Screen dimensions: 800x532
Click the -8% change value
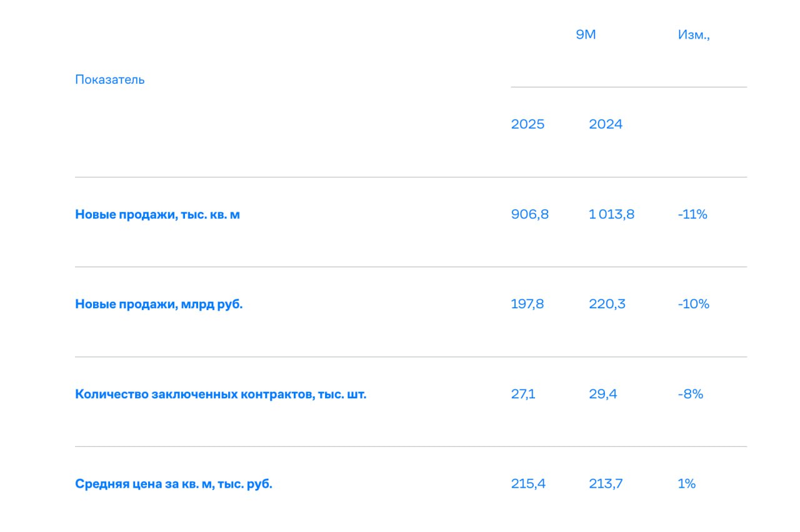coord(690,394)
